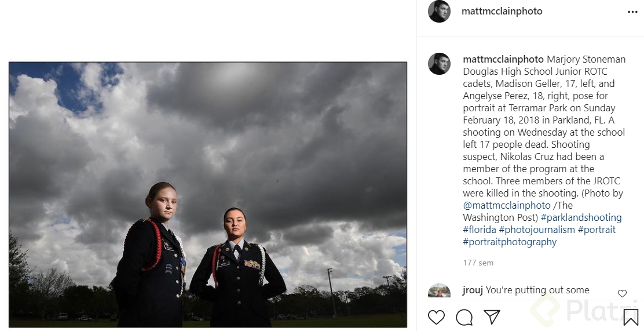The height and width of the screenshot is (331, 644).
Task: Open the #parklandshooting hashtag
Action: pos(581,217)
